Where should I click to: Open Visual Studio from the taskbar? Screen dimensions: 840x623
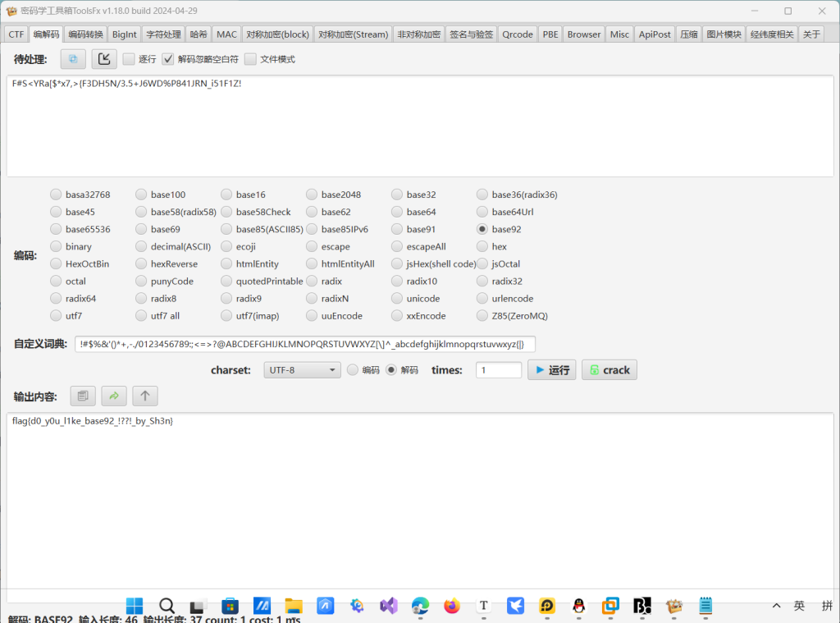(x=389, y=606)
